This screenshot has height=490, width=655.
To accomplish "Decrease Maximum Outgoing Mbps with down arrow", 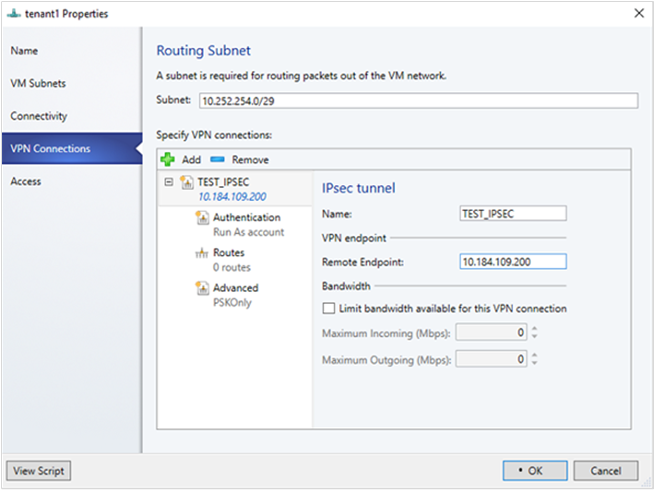I will click(535, 363).
